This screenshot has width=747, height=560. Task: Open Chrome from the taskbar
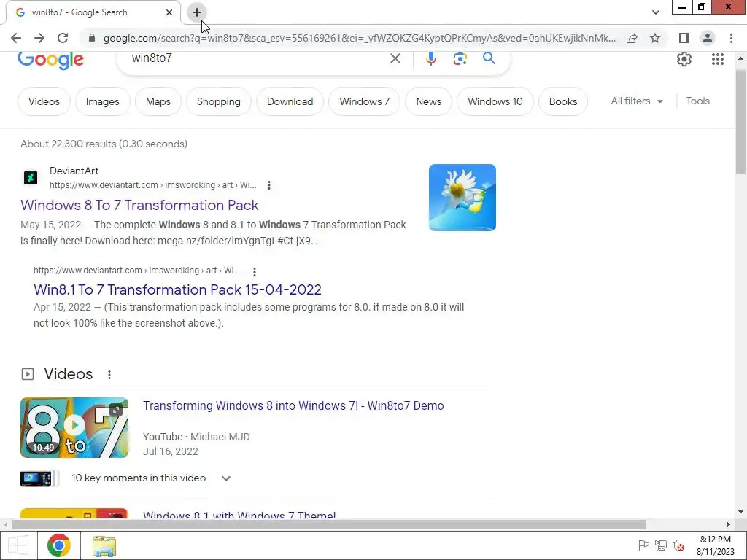(58, 545)
